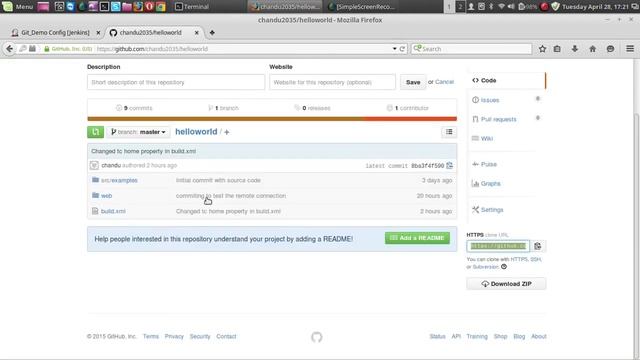Copy the clone URL to clipboard
The height and width of the screenshot is (360, 640).
(538, 246)
